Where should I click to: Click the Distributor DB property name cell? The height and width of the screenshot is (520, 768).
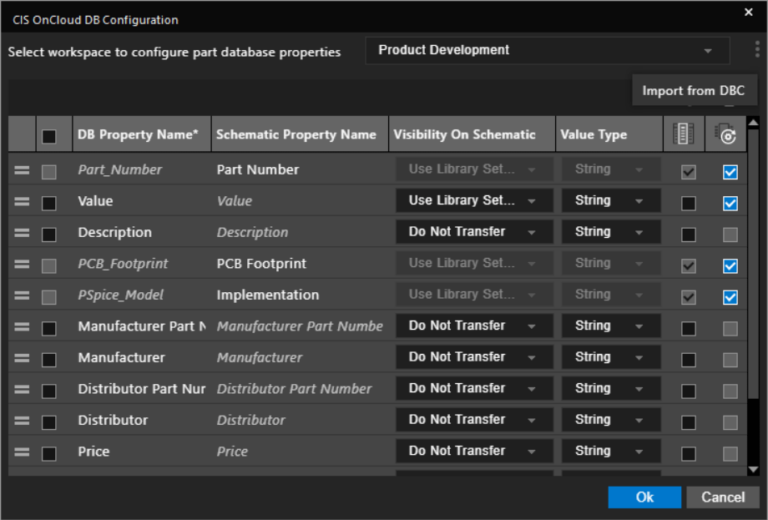[x=142, y=421]
